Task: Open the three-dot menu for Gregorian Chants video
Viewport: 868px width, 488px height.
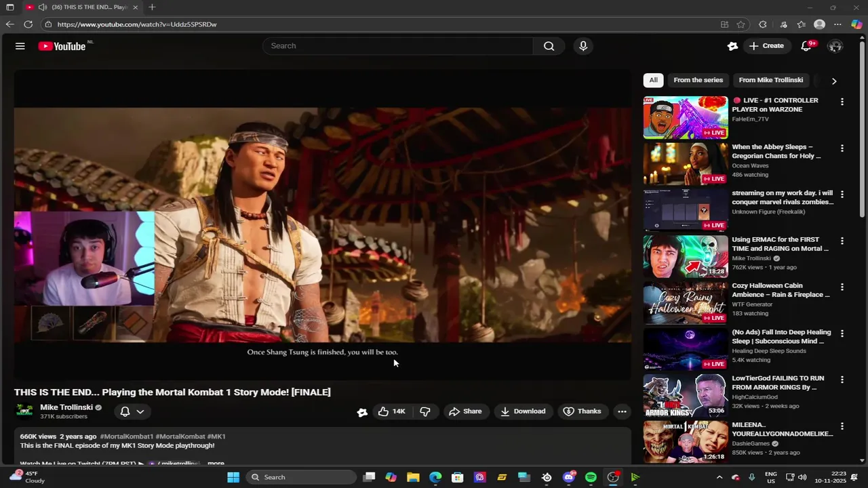Action: 842,148
